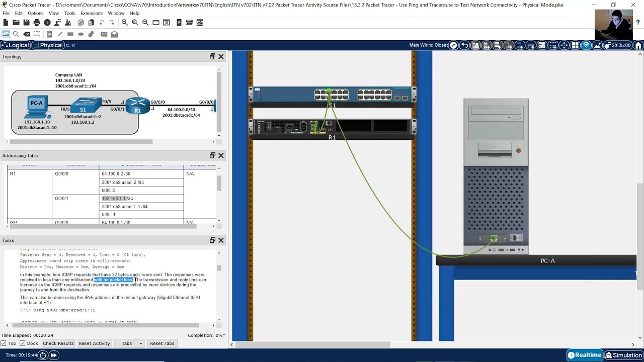The width and height of the screenshot is (644, 362).
Task: Uncheck the Dock checkbox
Action: tap(23, 343)
